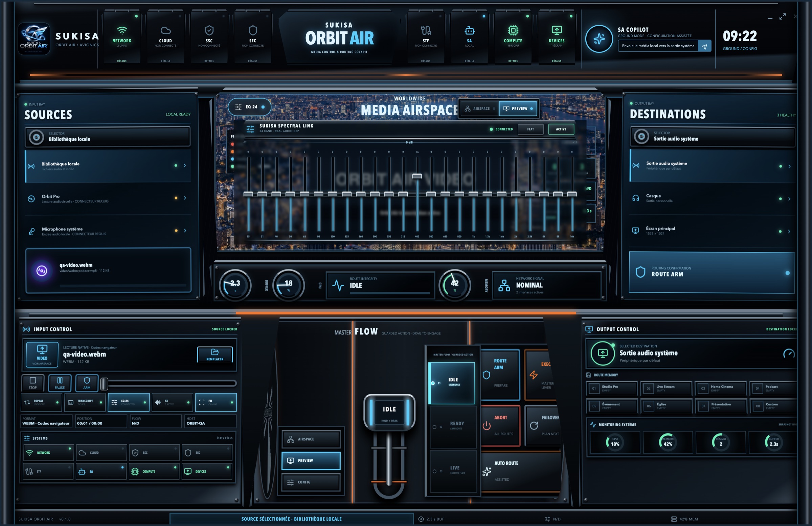Screen dimensions: 812x526
Task: Toggle the Repeat loop option
Action: (42, 402)
